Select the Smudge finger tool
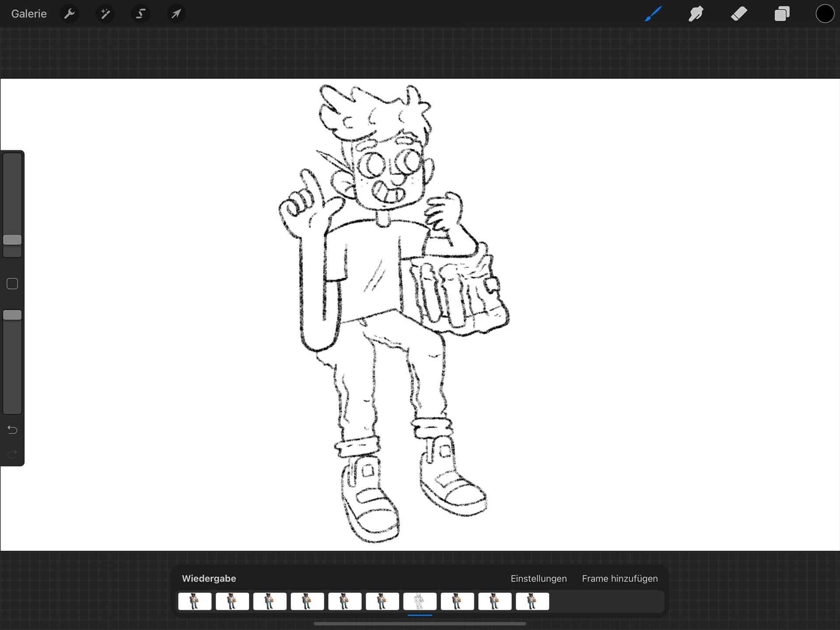 point(696,14)
